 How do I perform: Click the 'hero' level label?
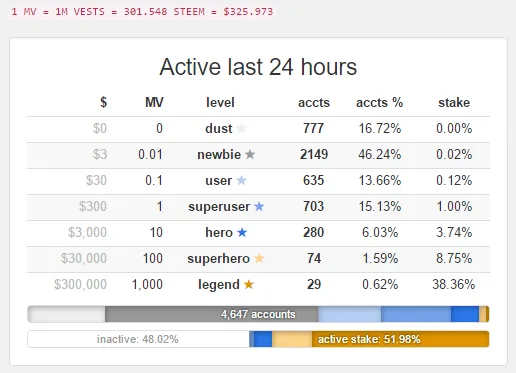(x=219, y=232)
